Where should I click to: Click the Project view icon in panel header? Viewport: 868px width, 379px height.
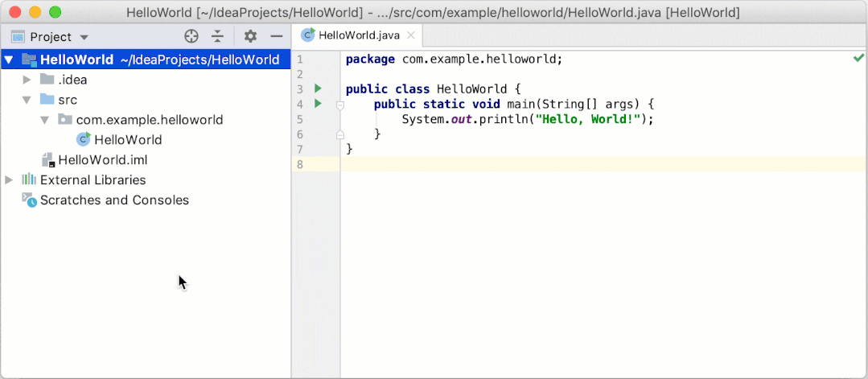pyautogui.click(x=18, y=37)
